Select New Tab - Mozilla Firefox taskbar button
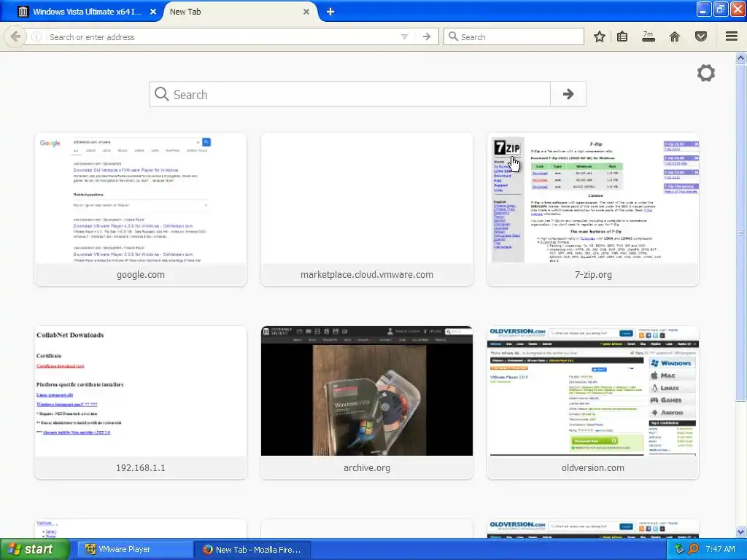The width and height of the screenshot is (747, 560). [x=252, y=550]
